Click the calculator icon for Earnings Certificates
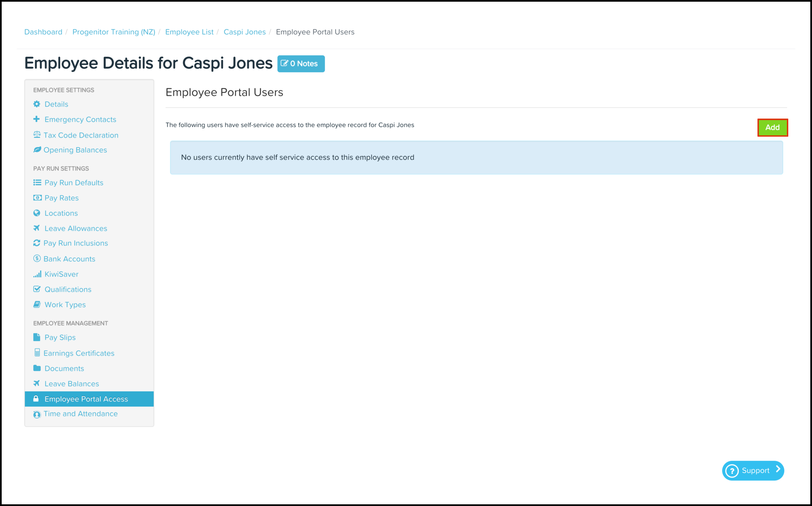 pyautogui.click(x=37, y=353)
